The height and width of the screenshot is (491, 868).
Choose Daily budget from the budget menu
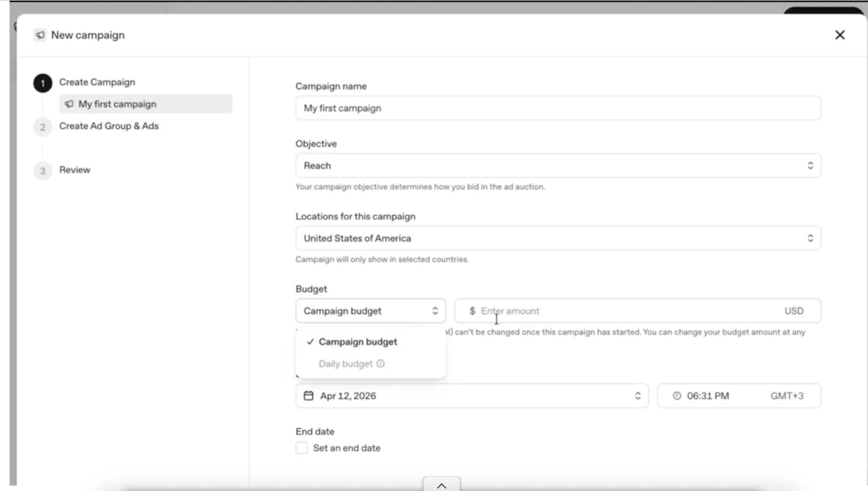[345, 363]
